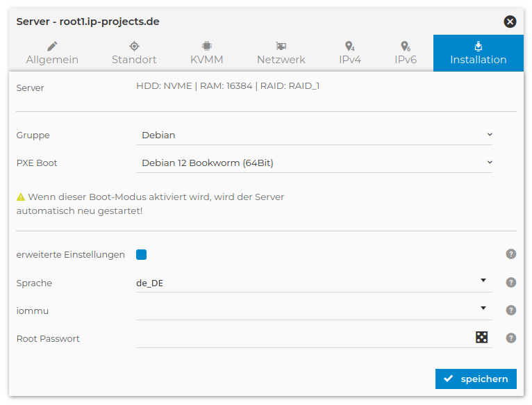The image size is (532, 405).
Task: Click the pencil icon above Allgemein
Action: coord(52,47)
